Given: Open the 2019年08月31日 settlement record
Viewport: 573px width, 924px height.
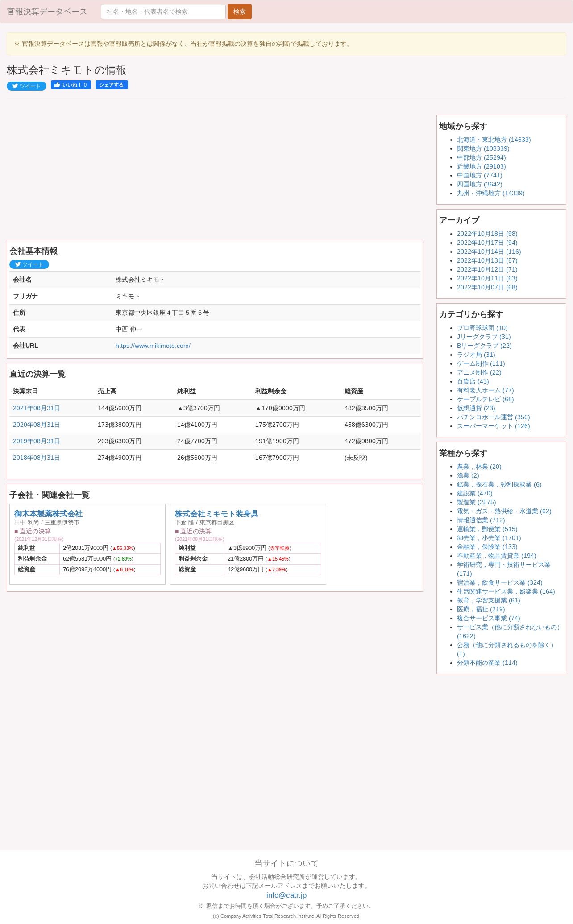Looking at the screenshot, I should coord(36,441).
